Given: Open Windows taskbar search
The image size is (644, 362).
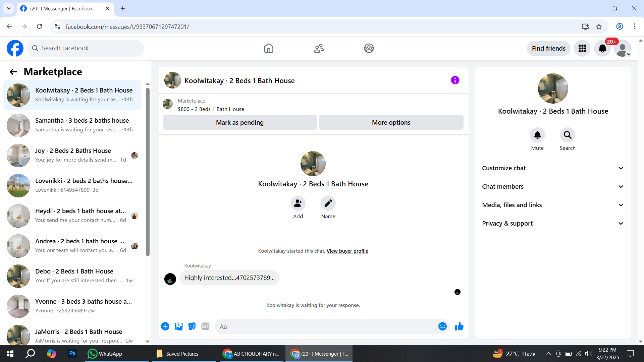Looking at the screenshot, I should (31, 354).
